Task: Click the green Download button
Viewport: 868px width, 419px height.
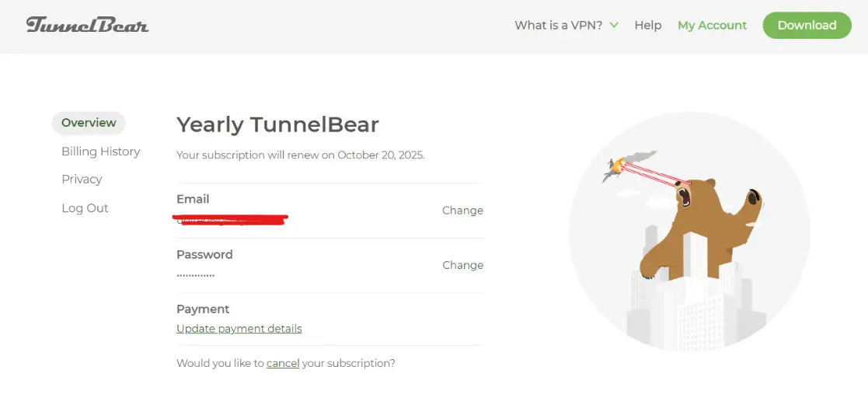Action: click(807, 25)
